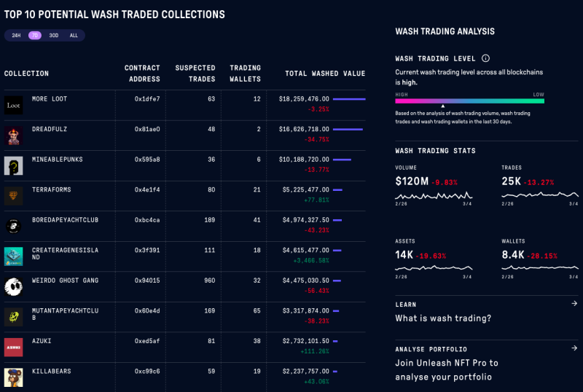583x392 pixels.
Task: Click the CreateraGenesisLand collection thumbnail
Action: (x=13, y=256)
